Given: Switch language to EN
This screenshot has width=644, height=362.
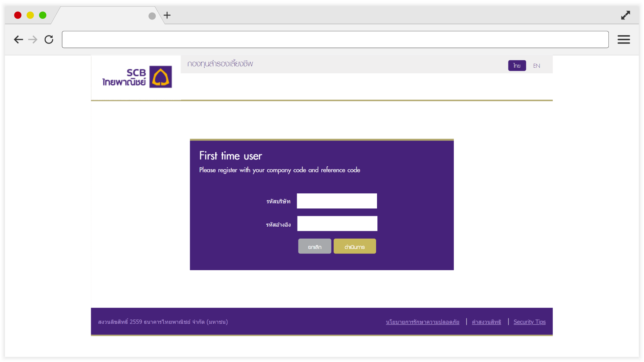Looking at the screenshot, I should pyautogui.click(x=536, y=66).
